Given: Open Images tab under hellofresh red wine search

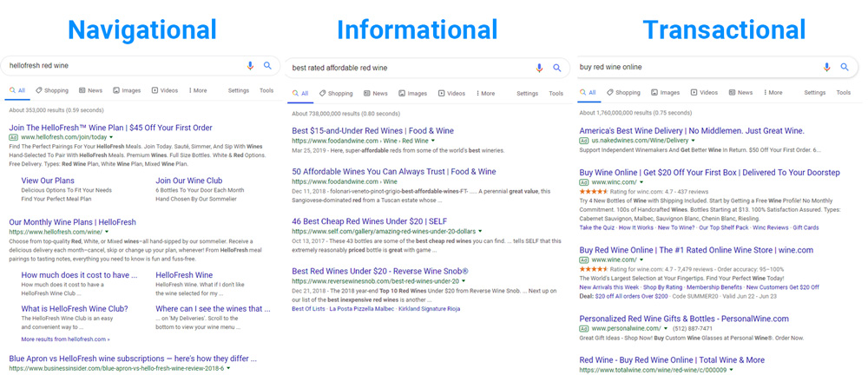Looking at the screenshot, I should (x=127, y=90).
